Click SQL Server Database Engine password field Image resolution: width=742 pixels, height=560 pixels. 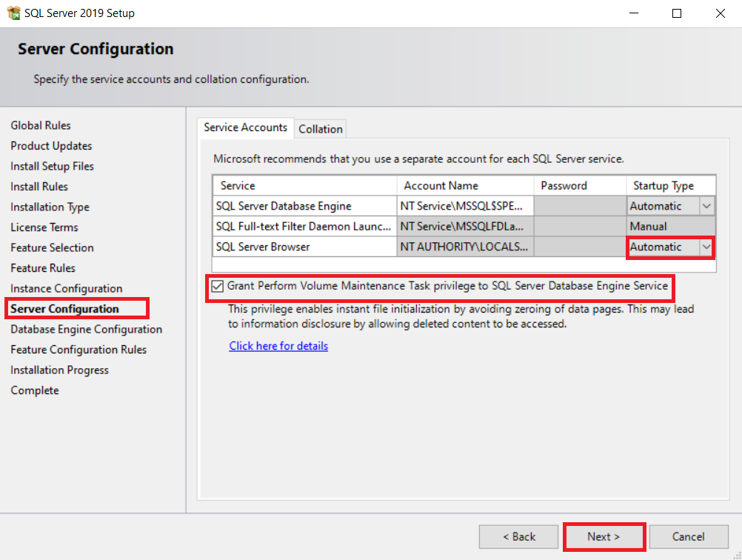[580, 206]
